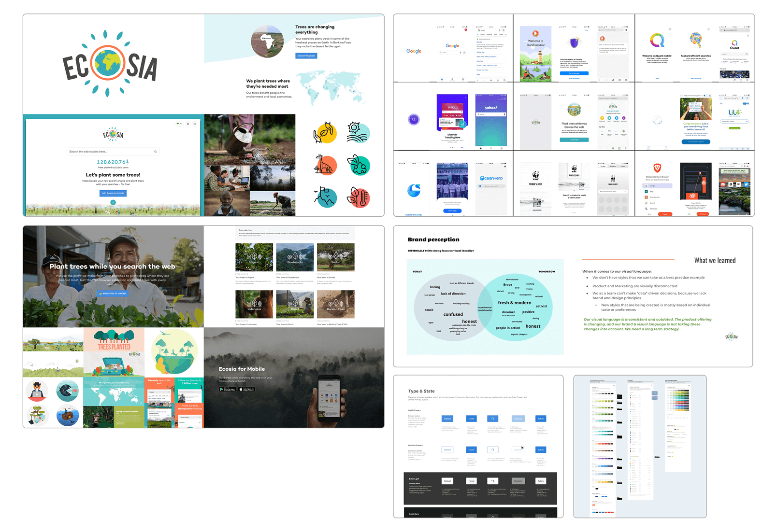Click the leaf with thermometer red icon

pyautogui.click(x=358, y=197)
